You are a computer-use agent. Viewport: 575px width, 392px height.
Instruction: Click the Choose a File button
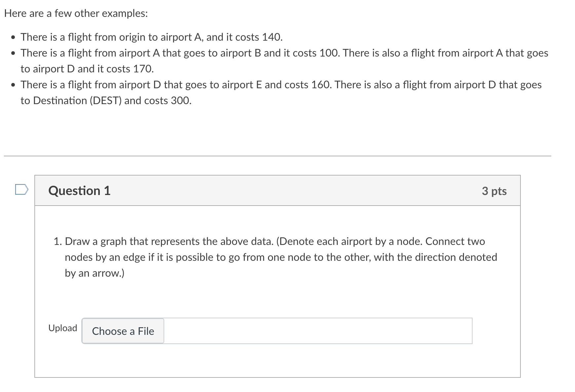point(123,331)
